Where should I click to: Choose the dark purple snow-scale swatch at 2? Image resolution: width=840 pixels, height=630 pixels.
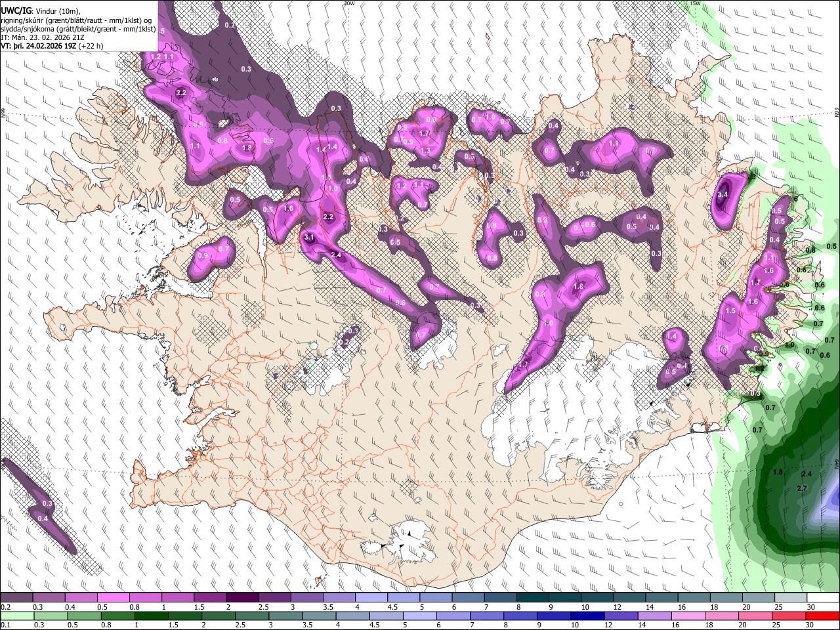point(242,598)
